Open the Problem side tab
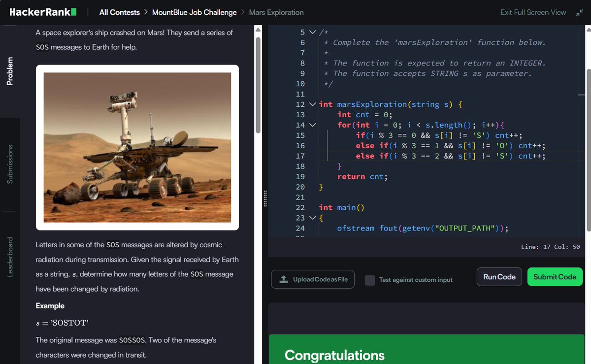The height and width of the screenshot is (364, 591). click(x=9, y=71)
